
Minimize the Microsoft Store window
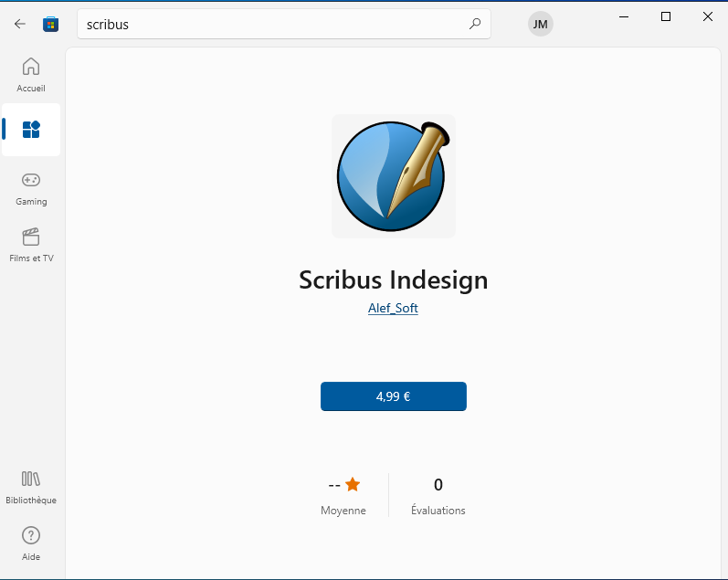click(x=624, y=16)
